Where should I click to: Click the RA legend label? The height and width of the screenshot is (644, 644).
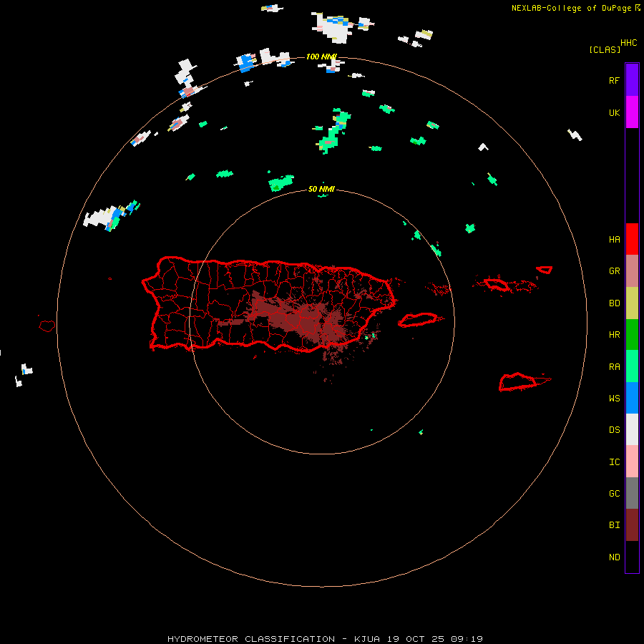pyautogui.click(x=614, y=367)
